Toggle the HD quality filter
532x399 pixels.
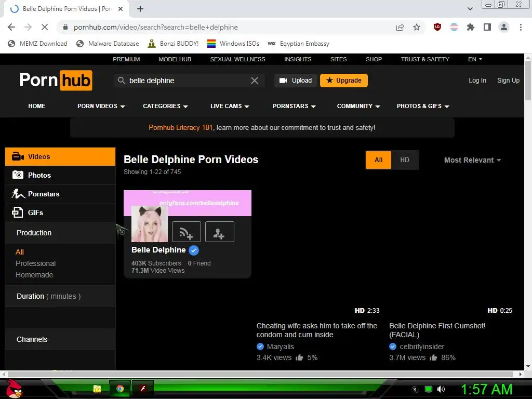[404, 160]
